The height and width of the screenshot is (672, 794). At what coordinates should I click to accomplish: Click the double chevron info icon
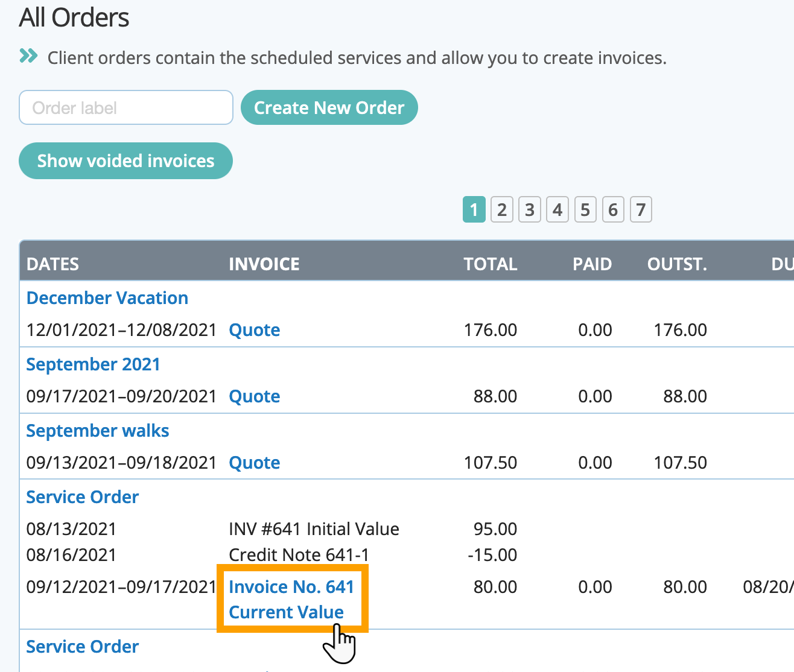[x=28, y=56]
